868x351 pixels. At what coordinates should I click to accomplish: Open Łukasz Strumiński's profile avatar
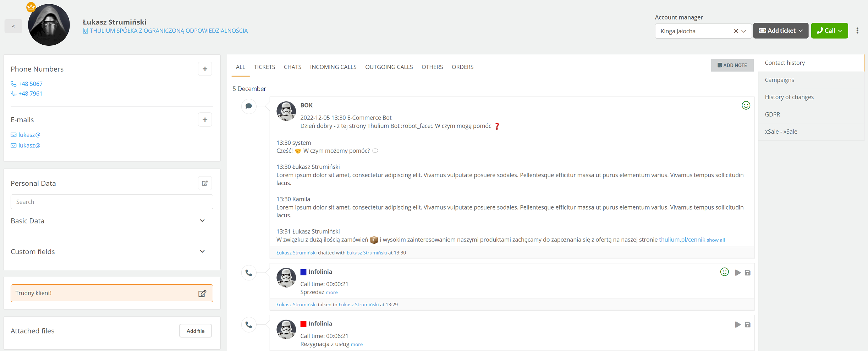(x=49, y=25)
